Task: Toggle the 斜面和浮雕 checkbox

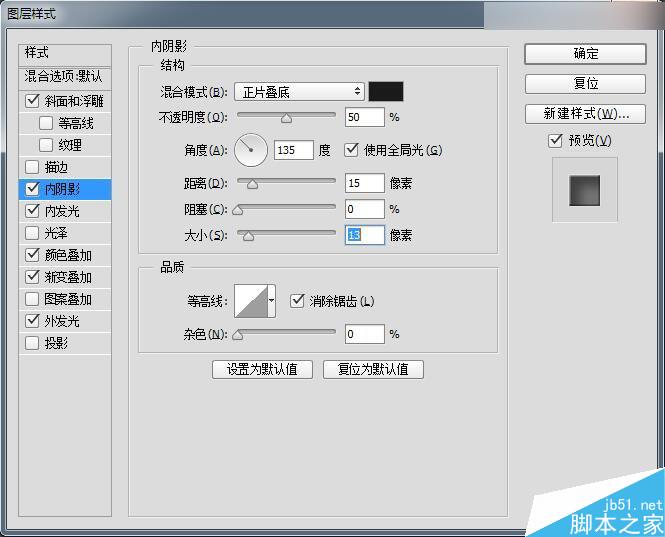Action: point(32,101)
